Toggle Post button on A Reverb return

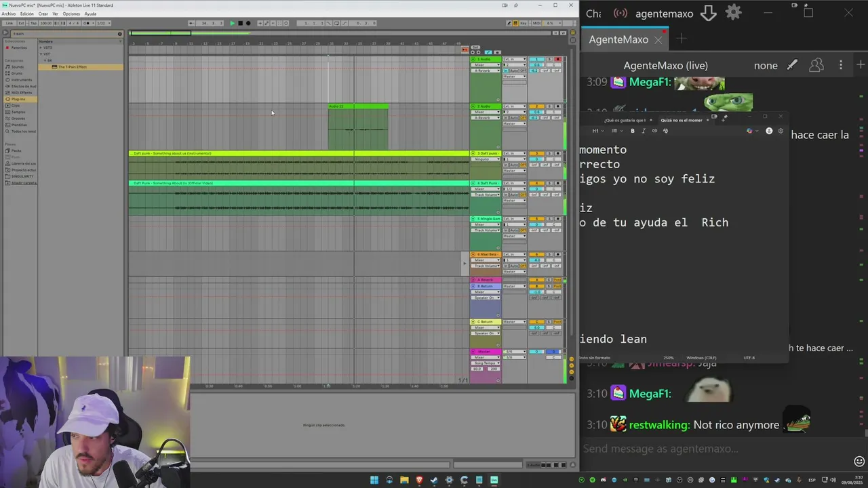click(x=557, y=280)
